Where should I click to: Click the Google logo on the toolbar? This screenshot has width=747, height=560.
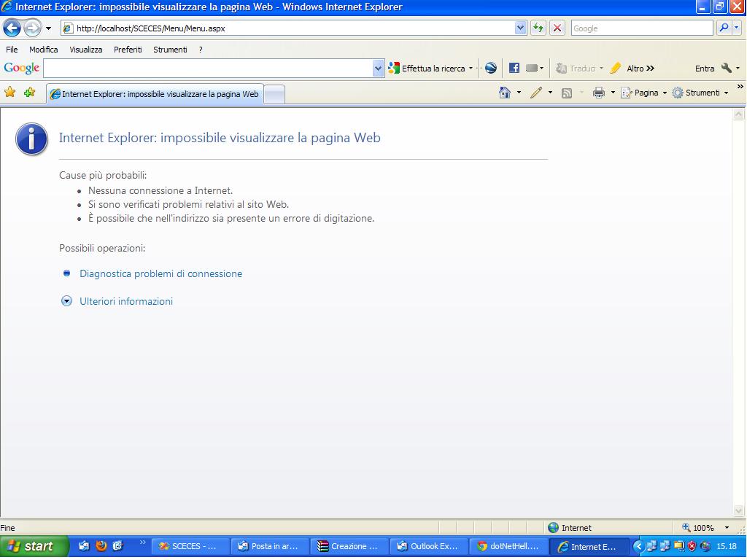[21, 68]
